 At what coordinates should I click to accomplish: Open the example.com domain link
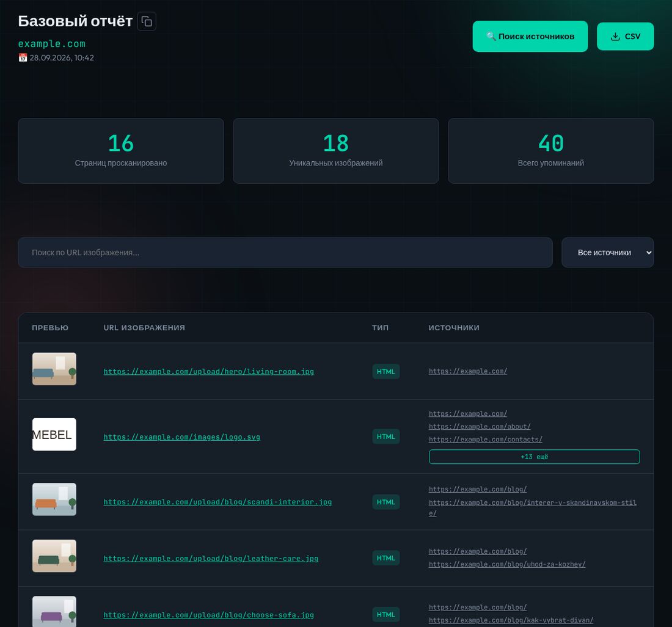52,44
